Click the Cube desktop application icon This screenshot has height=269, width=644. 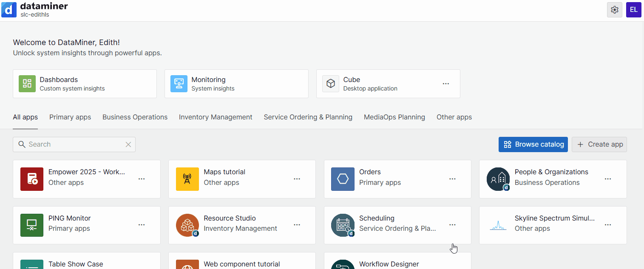(x=331, y=83)
